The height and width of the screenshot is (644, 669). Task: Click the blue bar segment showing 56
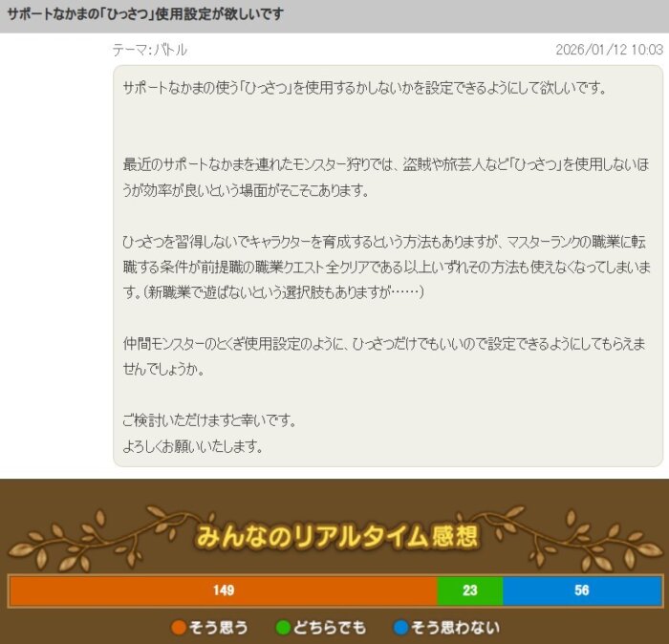point(581,590)
